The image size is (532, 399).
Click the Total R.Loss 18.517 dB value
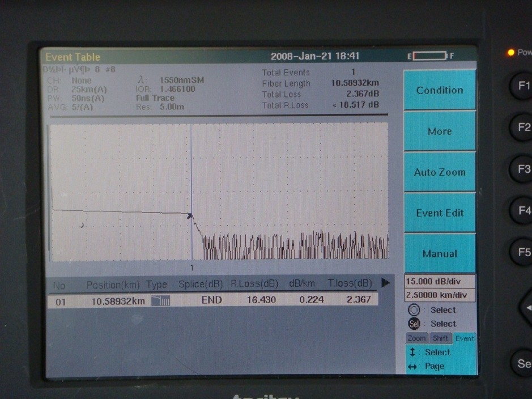click(356, 105)
